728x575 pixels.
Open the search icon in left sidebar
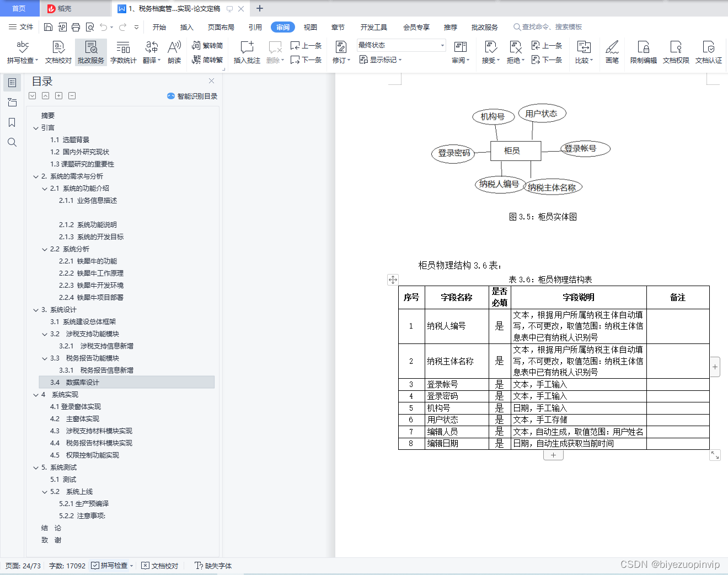(x=12, y=142)
